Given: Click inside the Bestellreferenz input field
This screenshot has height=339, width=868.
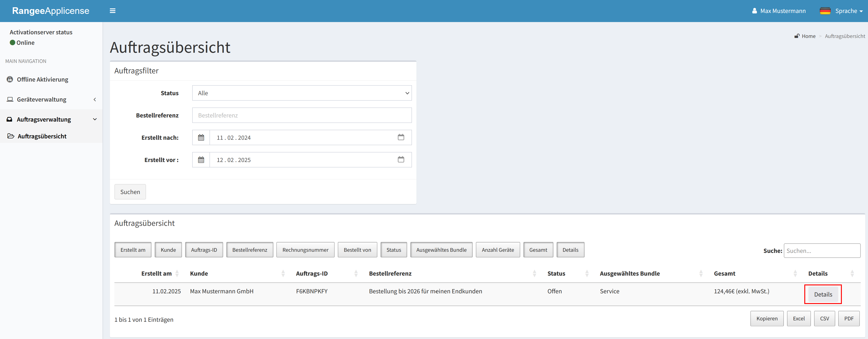Looking at the screenshot, I should [x=302, y=115].
